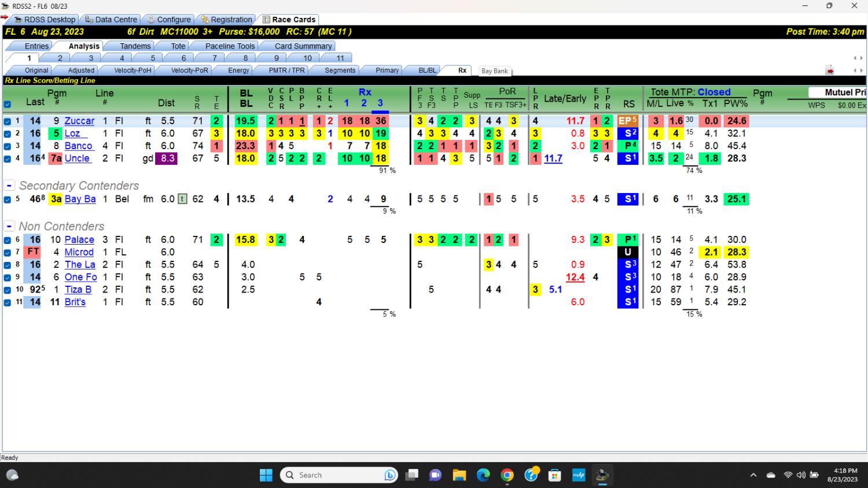Image resolution: width=868 pixels, height=488 pixels.
Task: Open Microsoft Store taskbar icon
Action: (x=555, y=475)
